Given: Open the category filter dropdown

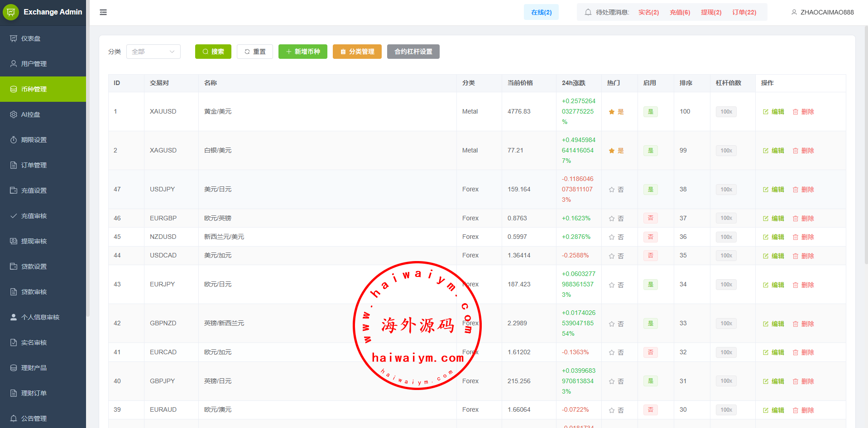Looking at the screenshot, I should point(153,52).
